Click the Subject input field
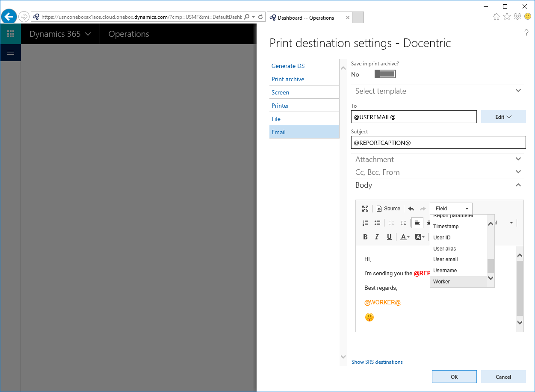 click(438, 143)
